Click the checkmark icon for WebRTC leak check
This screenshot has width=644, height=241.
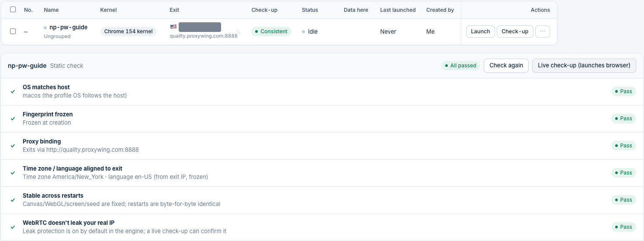[x=13, y=227]
